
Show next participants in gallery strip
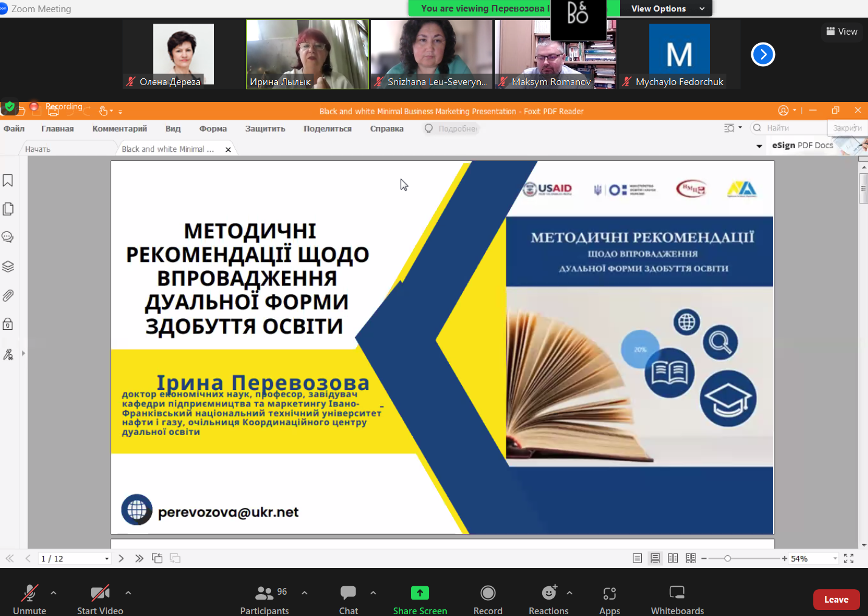point(763,55)
